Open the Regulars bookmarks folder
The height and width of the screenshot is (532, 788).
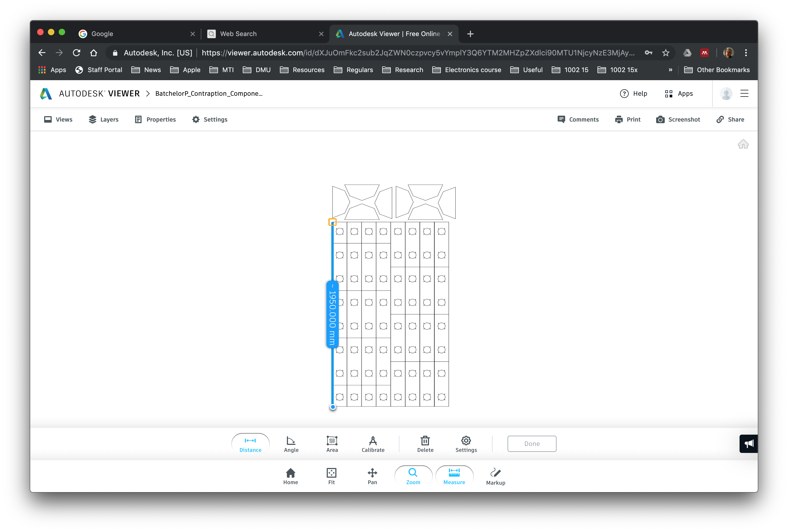click(353, 70)
